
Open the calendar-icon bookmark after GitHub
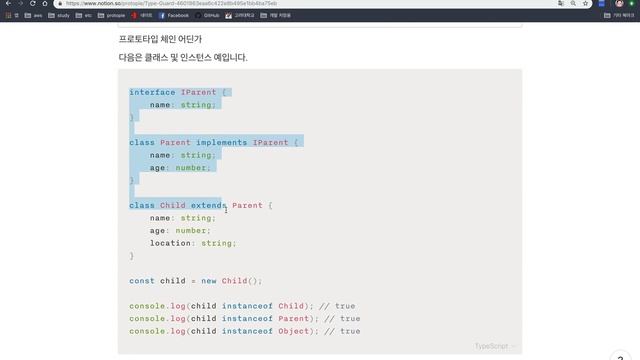point(240,16)
